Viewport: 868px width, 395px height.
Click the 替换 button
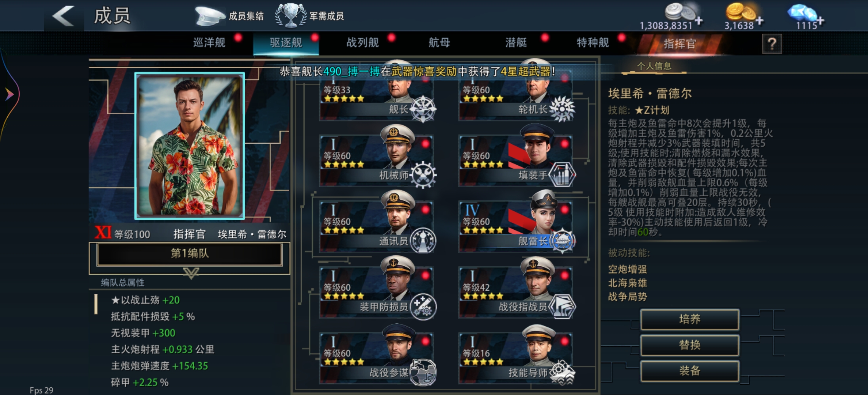(x=690, y=345)
